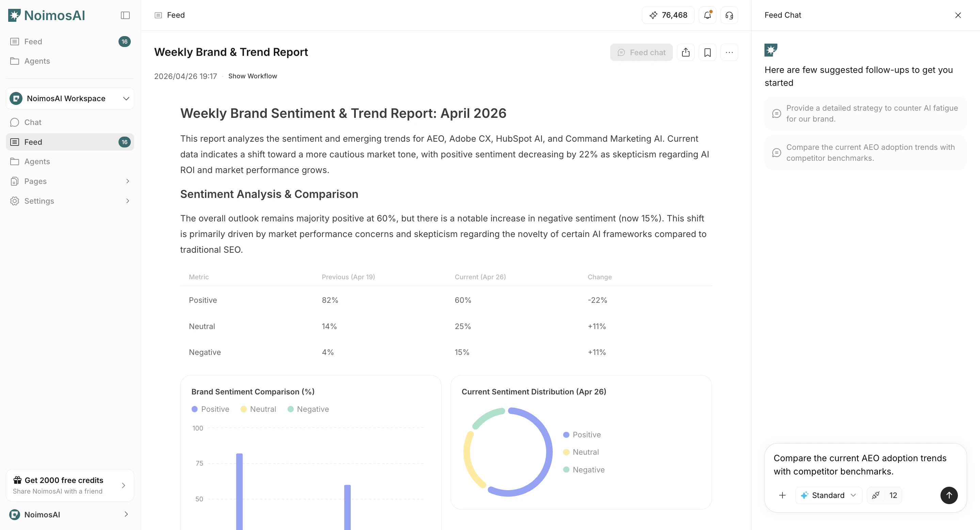Click the Current (Apr 26) column header
This screenshot has width=980, height=530.
click(x=480, y=277)
